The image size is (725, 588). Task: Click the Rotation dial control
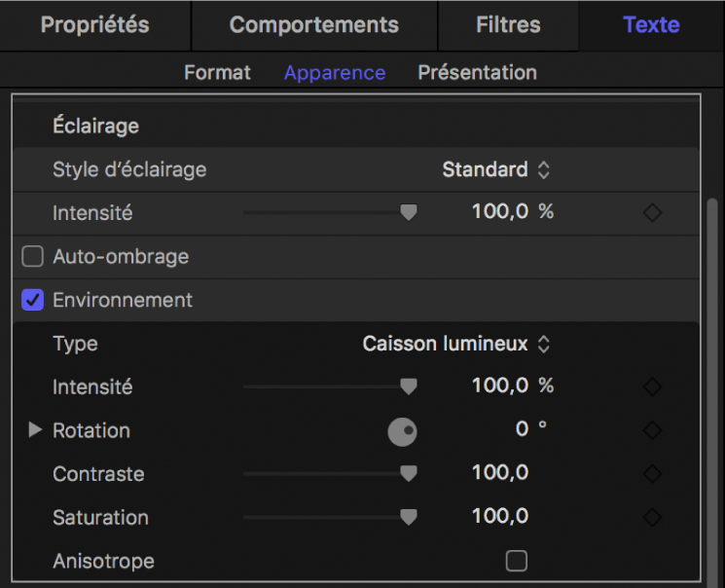(x=402, y=431)
